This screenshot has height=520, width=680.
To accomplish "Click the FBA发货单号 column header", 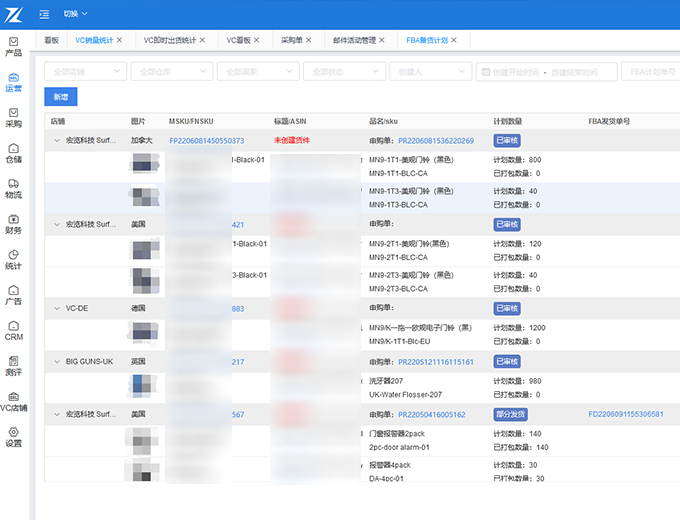I will tap(609, 121).
